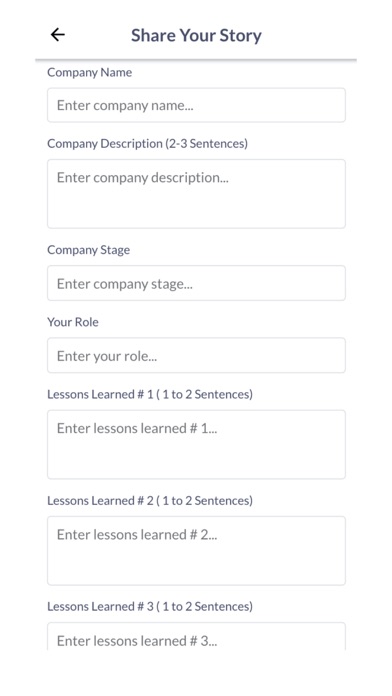This screenshot has width=392, height=696.
Task: Focus the Enter your role input
Action: pos(196,356)
